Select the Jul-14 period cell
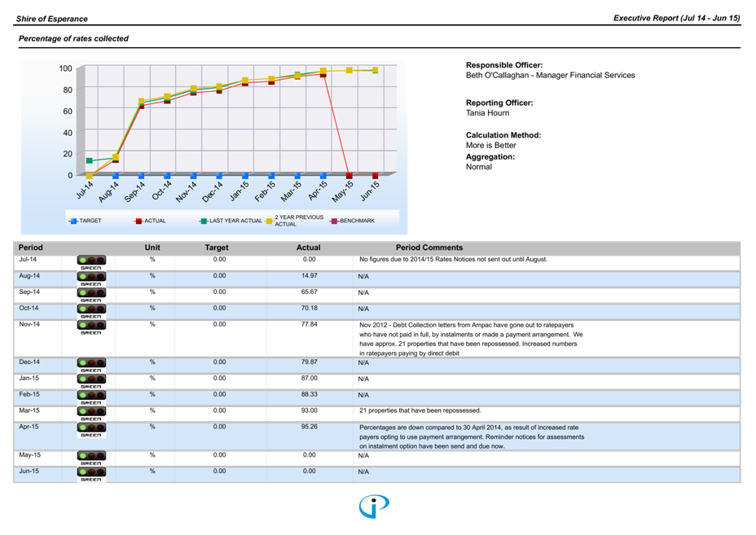The image size is (756, 535). [28, 259]
